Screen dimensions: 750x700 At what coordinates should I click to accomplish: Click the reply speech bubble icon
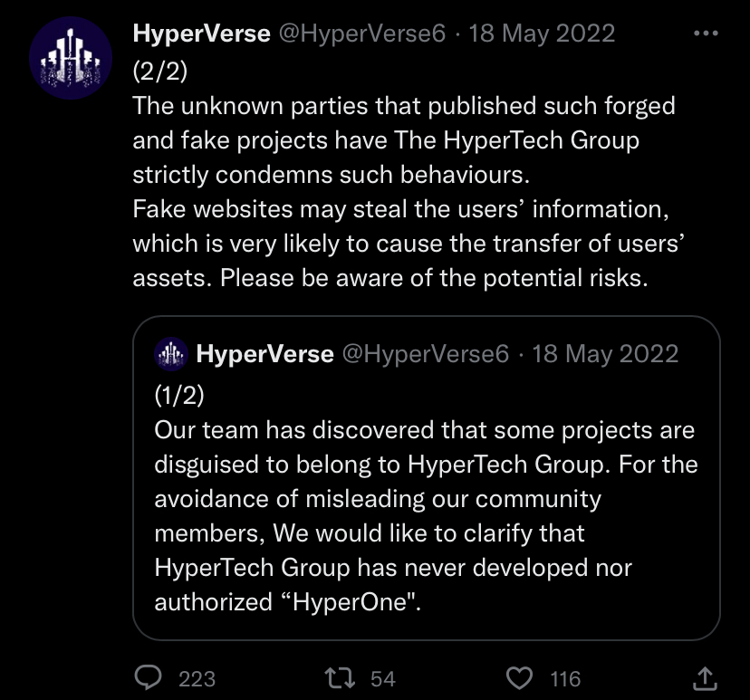[149, 677]
